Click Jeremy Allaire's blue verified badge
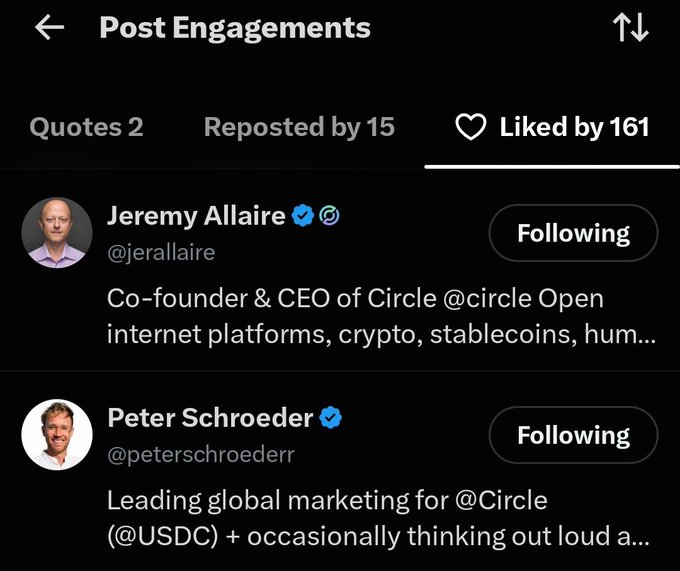 point(303,215)
